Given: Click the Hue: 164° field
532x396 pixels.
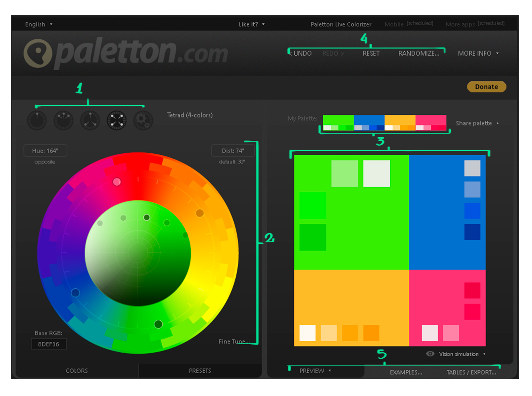Looking at the screenshot, I should pyautogui.click(x=45, y=151).
